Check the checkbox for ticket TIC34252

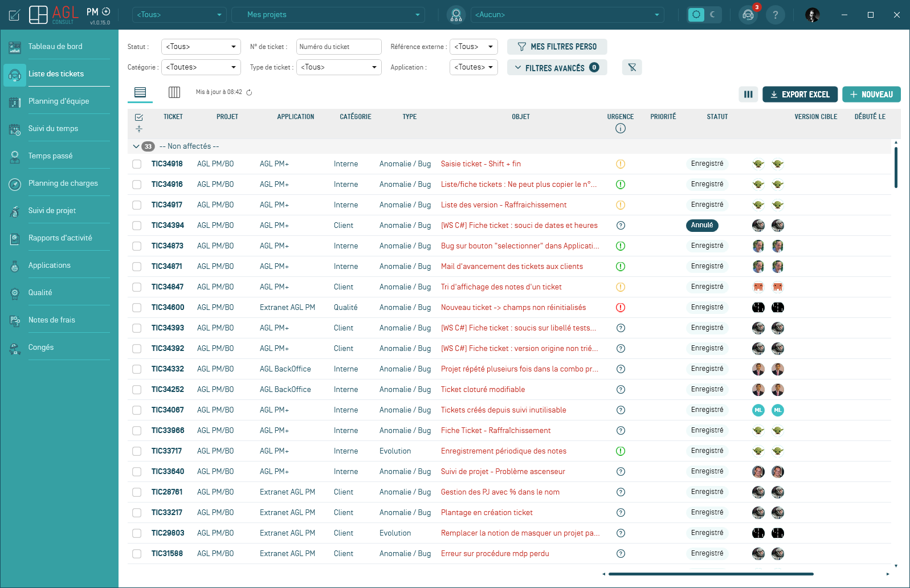pyautogui.click(x=137, y=390)
